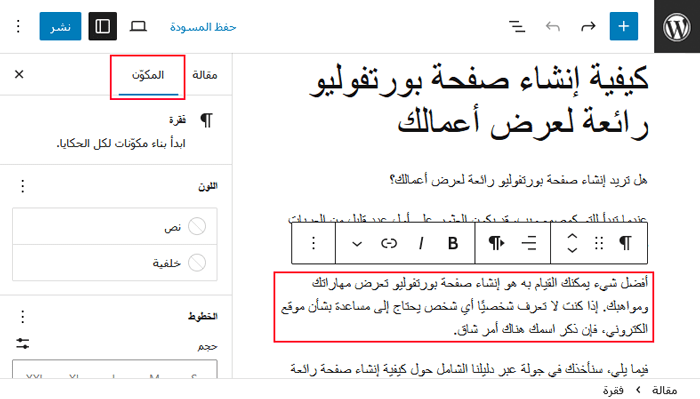700x399 pixels.
Task: Apply bold formatting
Action: [453, 243]
